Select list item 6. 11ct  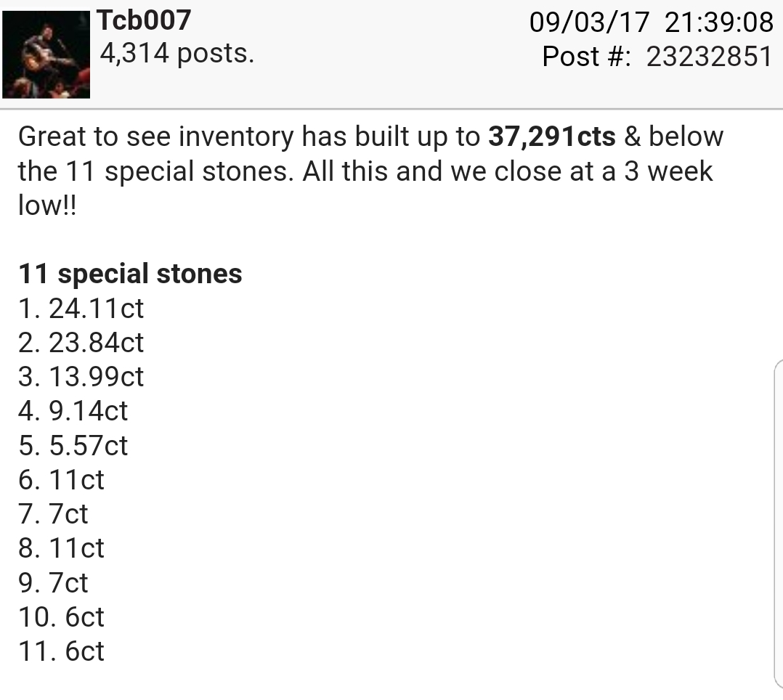tap(62, 480)
